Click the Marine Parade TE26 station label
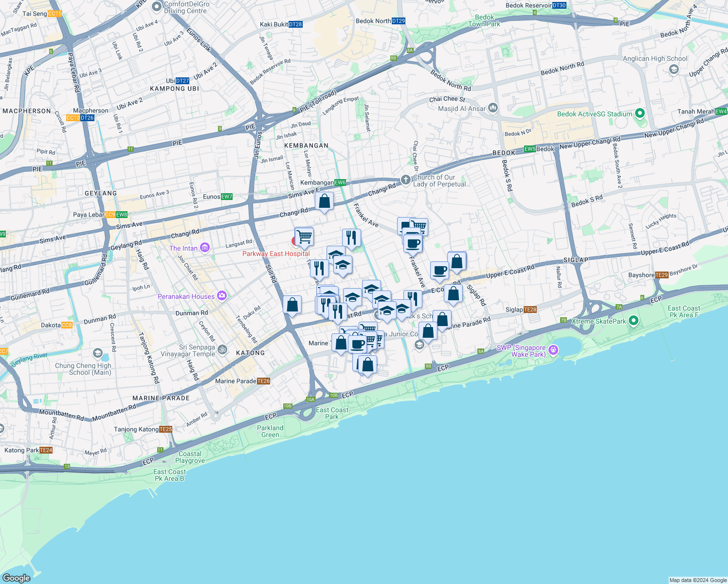 pos(242,381)
